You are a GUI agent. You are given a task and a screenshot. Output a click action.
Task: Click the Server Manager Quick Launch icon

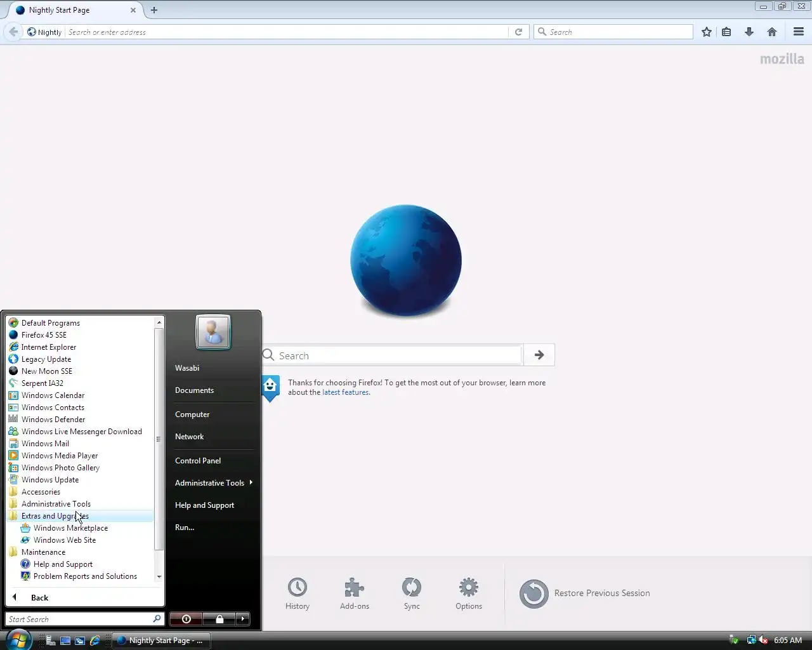[x=49, y=640]
